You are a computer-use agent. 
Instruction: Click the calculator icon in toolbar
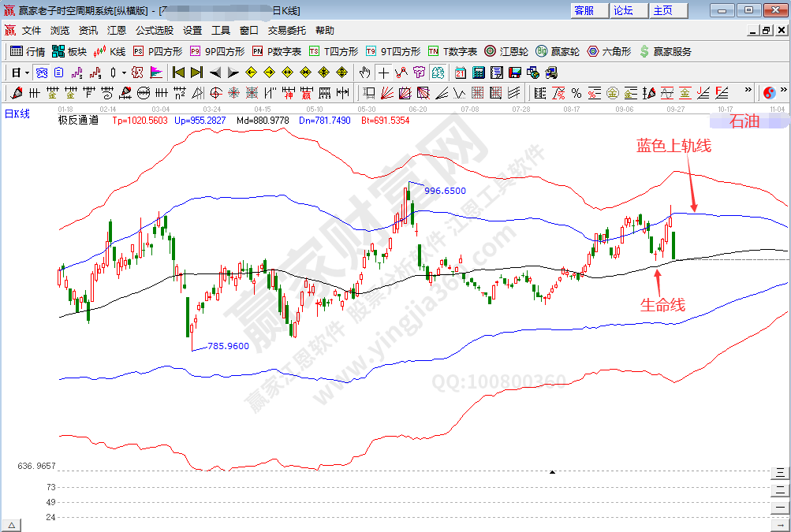click(x=479, y=73)
